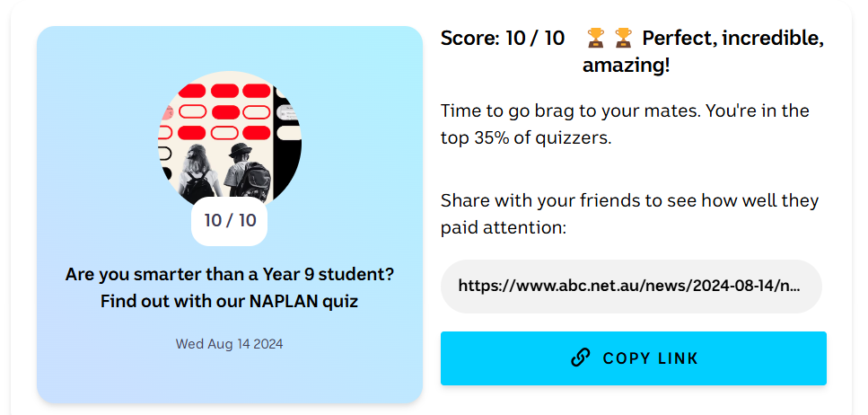Click the "Find out with our NAPLAN quiz" line
868x415 pixels.
230,301
